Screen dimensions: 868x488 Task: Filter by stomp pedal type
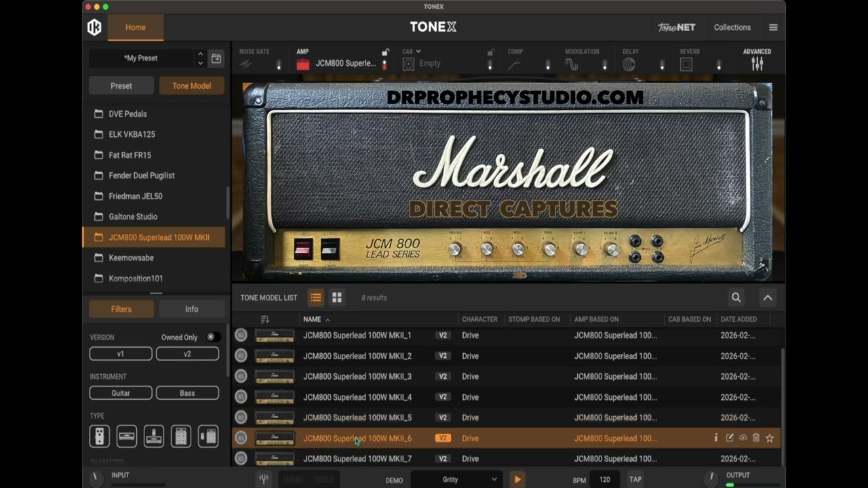click(x=100, y=436)
